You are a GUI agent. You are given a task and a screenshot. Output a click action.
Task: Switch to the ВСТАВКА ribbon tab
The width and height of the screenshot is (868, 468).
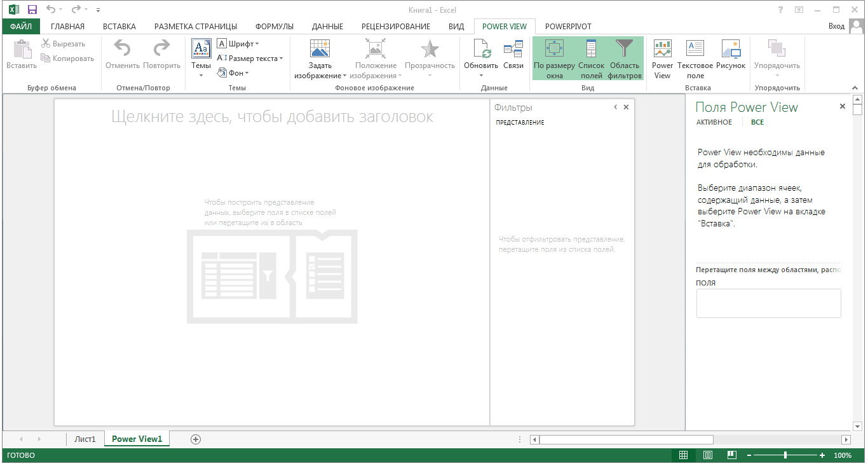click(x=119, y=27)
